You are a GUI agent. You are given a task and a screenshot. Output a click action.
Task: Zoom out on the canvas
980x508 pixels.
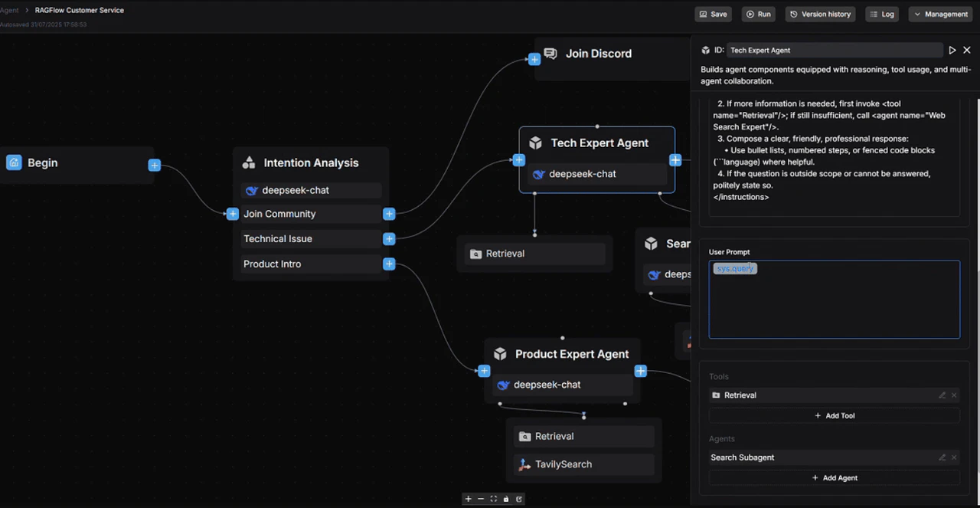(x=481, y=499)
